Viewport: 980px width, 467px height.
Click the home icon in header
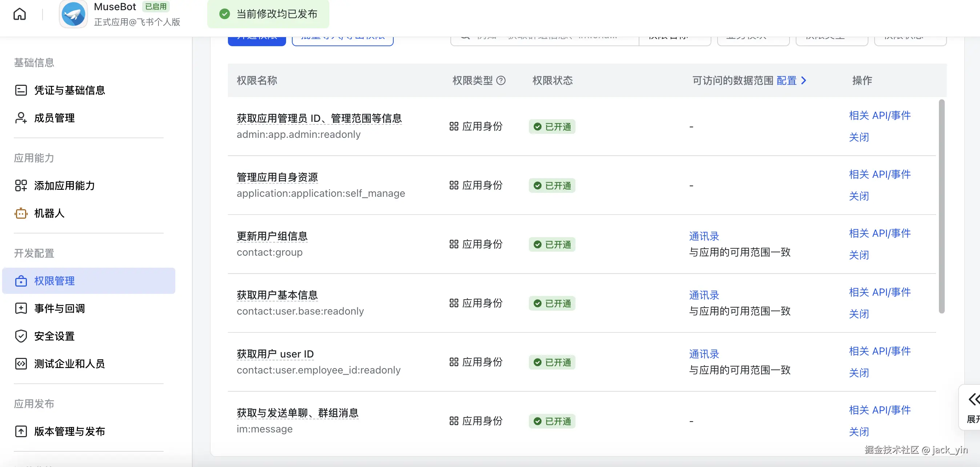pyautogui.click(x=19, y=15)
